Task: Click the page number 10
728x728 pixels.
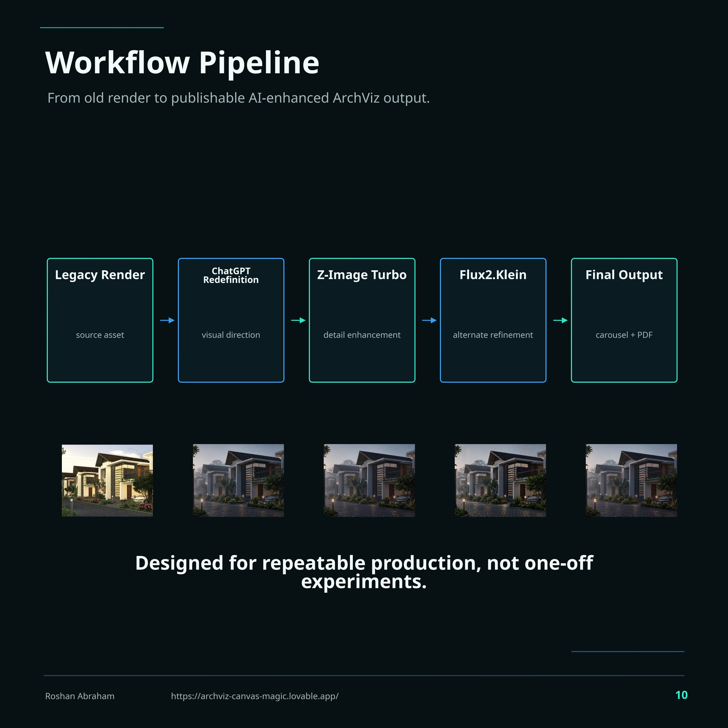Action: [681, 695]
